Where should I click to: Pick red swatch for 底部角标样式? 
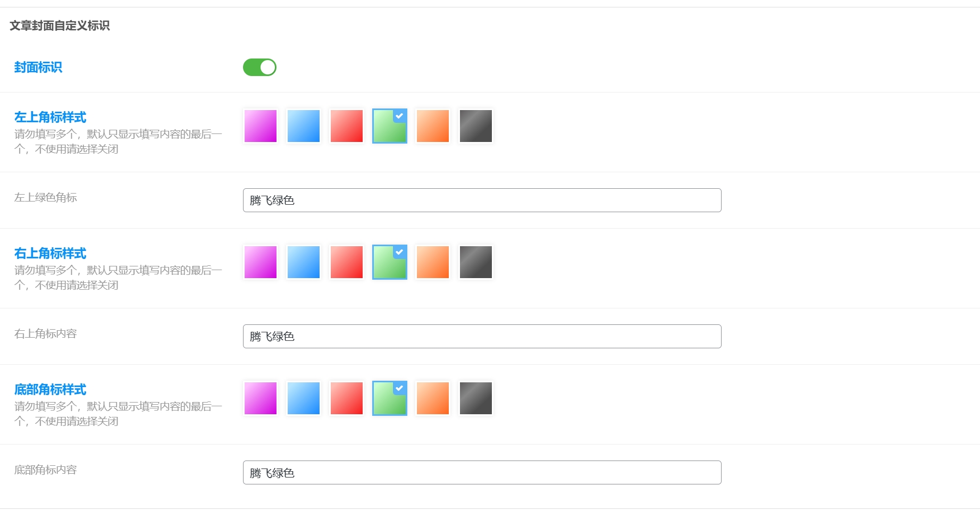pos(347,398)
